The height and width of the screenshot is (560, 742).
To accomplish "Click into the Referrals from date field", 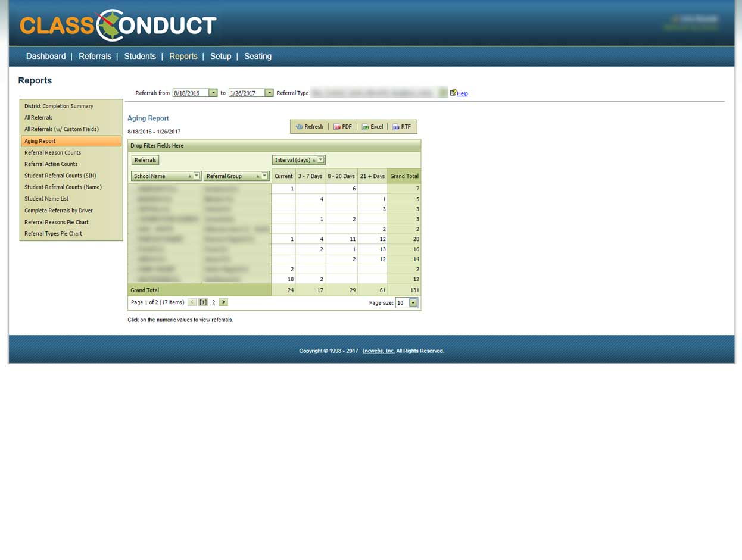I will [x=191, y=93].
